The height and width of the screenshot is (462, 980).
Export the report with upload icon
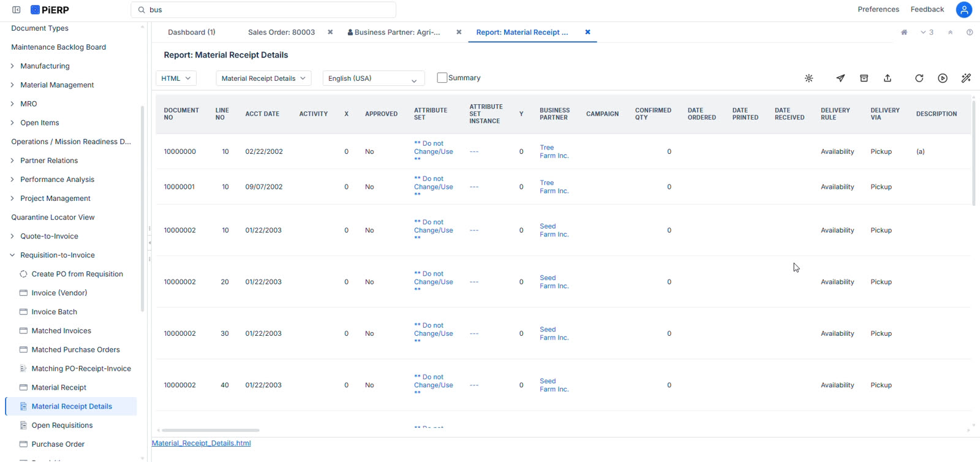coord(888,78)
